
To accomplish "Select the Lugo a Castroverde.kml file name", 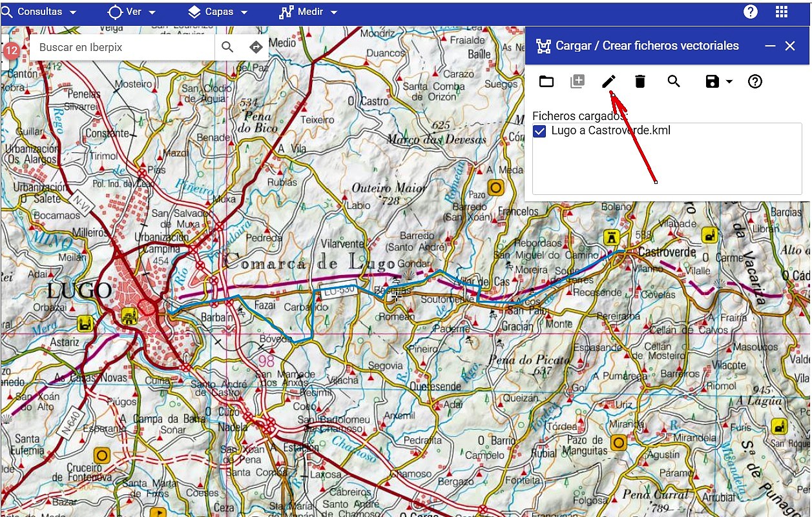I will (611, 131).
